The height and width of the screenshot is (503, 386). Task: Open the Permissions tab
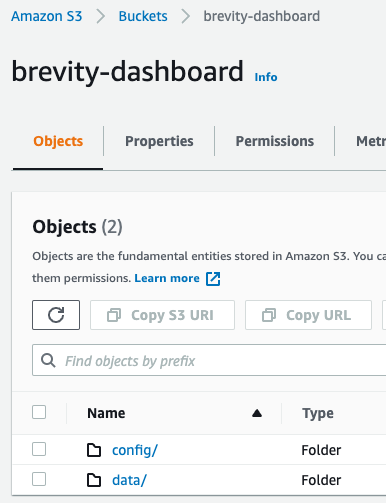[x=275, y=141]
